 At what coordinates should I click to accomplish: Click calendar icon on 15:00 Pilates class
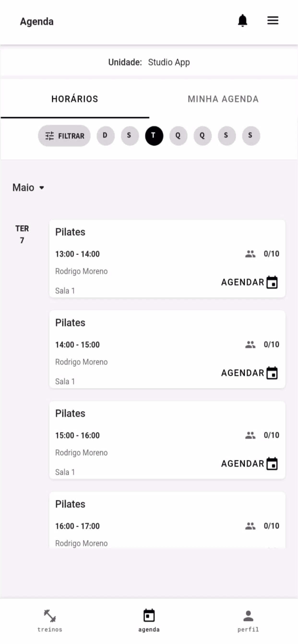click(x=272, y=464)
